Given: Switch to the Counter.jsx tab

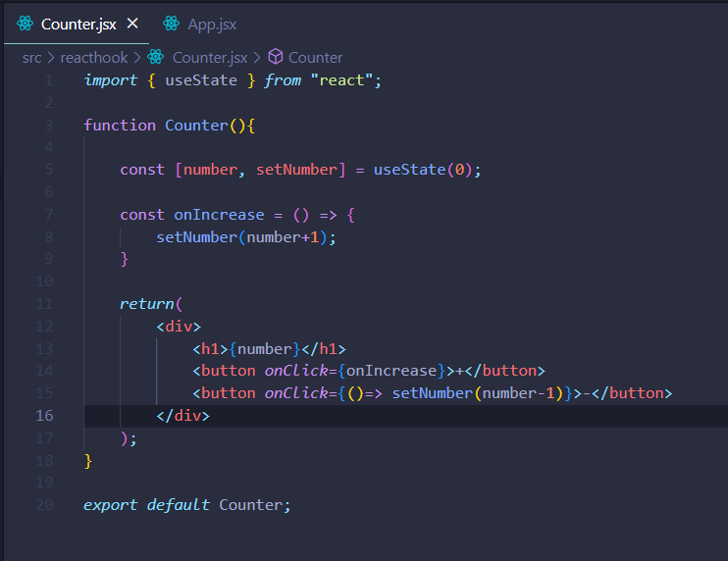Looking at the screenshot, I should tap(78, 25).
